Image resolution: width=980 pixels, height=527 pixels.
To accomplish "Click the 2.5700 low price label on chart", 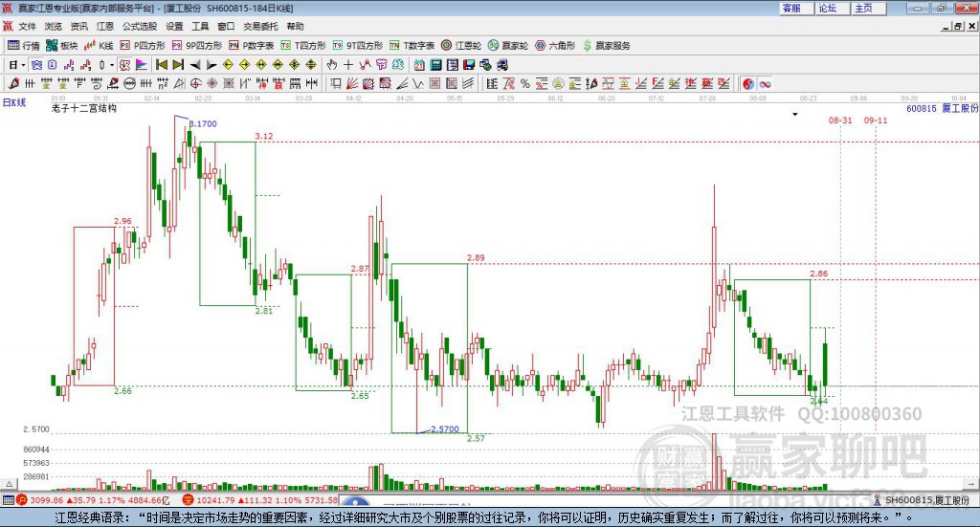I will 445,429.
